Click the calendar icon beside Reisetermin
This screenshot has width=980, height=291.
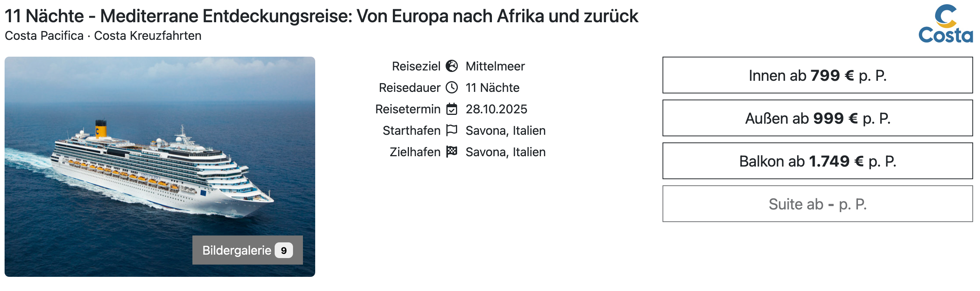pos(452,109)
